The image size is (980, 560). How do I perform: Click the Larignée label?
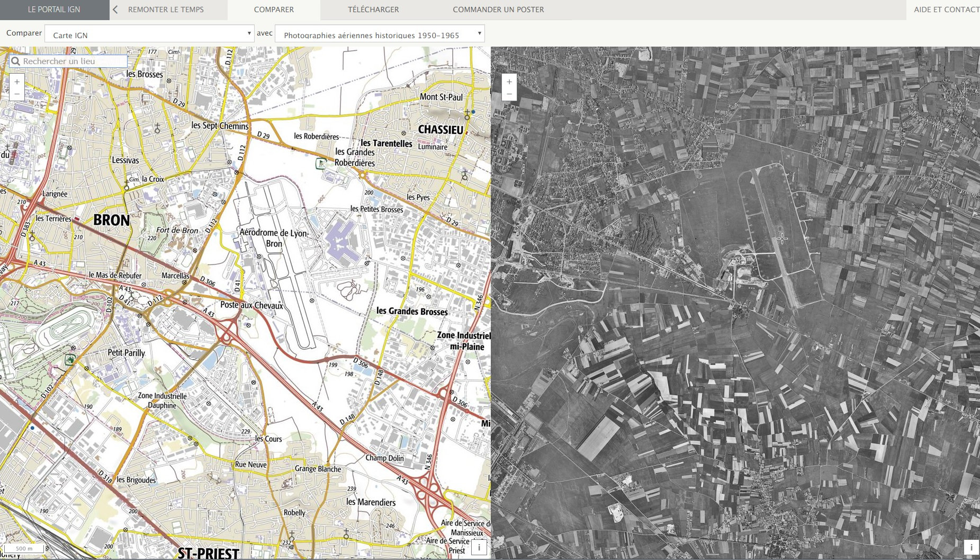[55, 194]
